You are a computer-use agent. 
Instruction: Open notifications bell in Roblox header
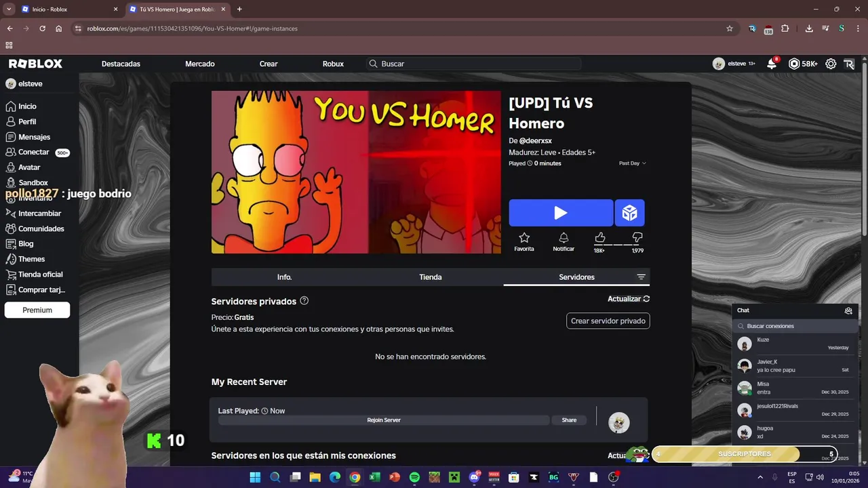coord(772,64)
